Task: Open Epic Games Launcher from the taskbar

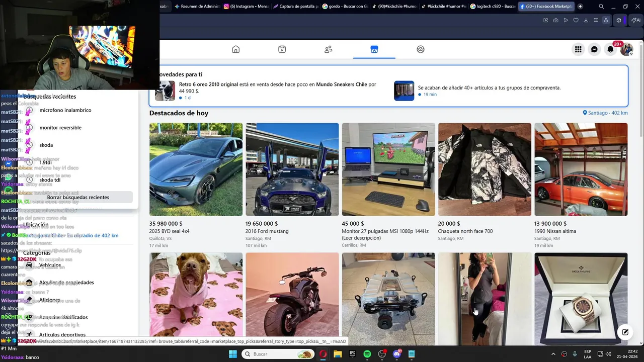Action: click(353, 354)
